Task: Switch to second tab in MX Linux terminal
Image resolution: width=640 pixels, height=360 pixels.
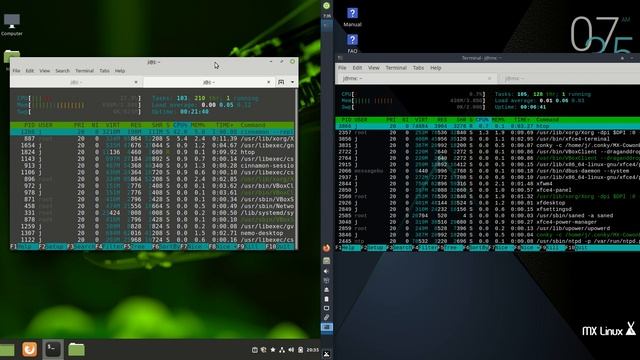Action: tap(568, 78)
